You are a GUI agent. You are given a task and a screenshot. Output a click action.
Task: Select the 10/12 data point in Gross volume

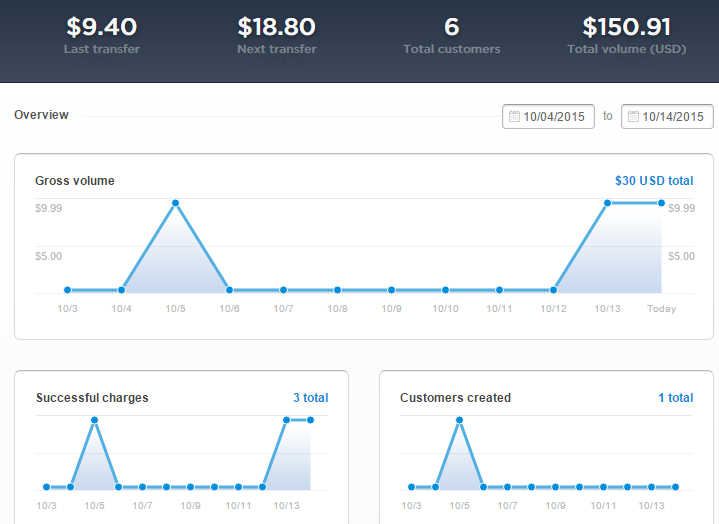[x=553, y=290]
